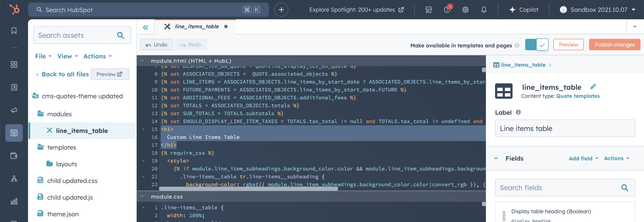
Task: Click the Label info icon
Action: click(518, 112)
